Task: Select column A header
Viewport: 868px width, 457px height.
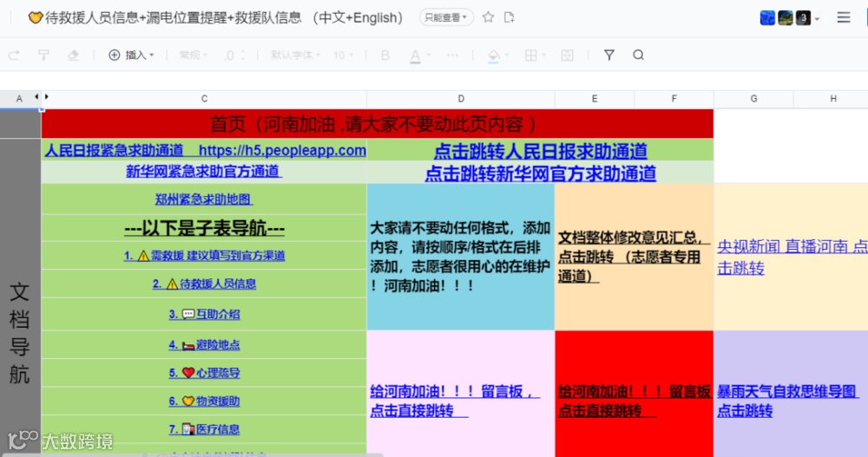Action: pyautogui.click(x=19, y=99)
